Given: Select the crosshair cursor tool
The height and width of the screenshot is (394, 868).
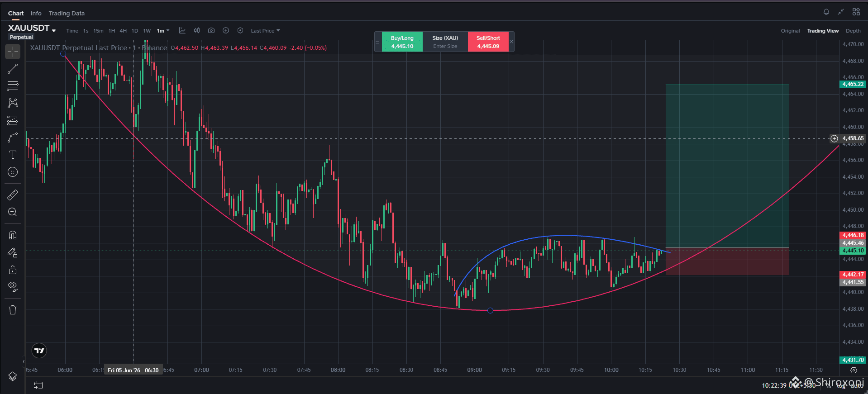Looking at the screenshot, I should (x=13, y=52).
